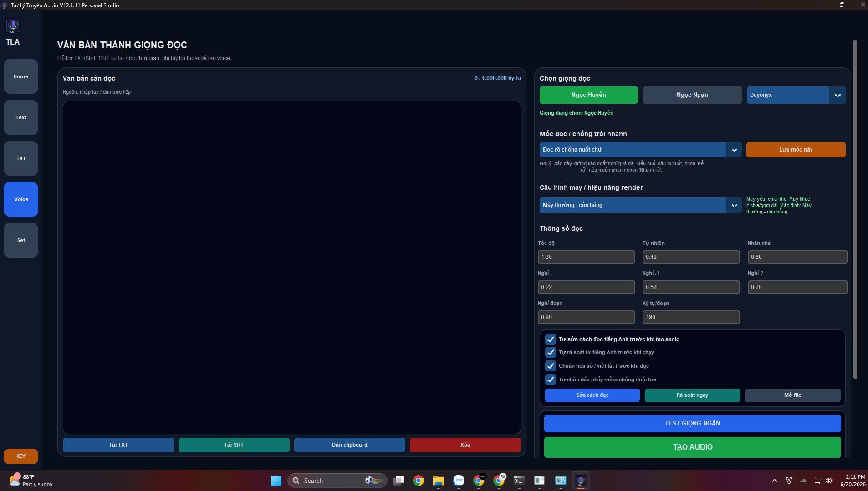Image resolution: width=868 pixels, height=491 pixels.
Task: Click the TLA microphone logo icon
Action: point(13,25)
